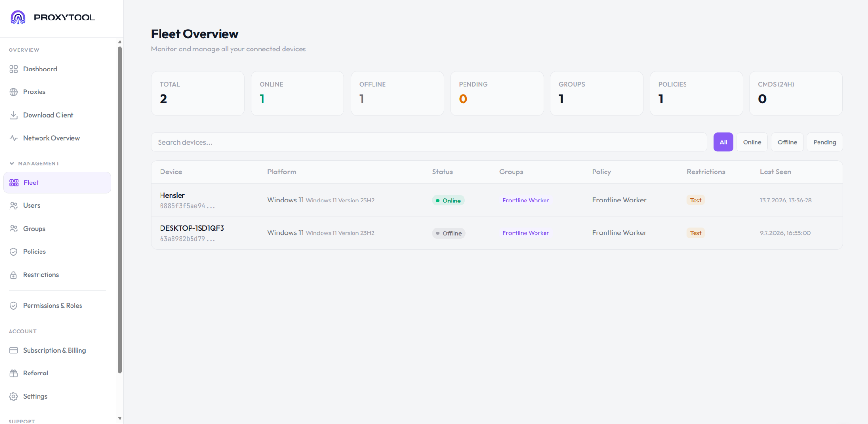The height and width of the screenshot is (424, 868).
Task: Click the sidebar scrollbar thumb
Action: [120, 210]
